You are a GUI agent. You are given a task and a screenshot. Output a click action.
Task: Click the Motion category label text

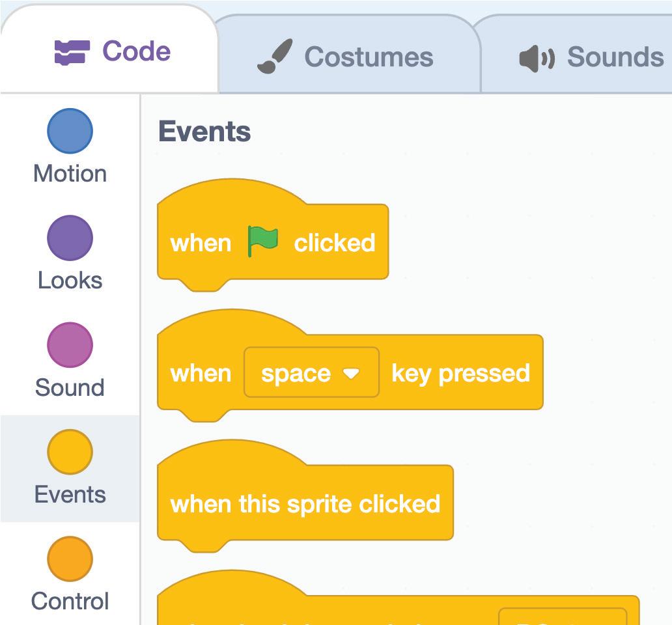70,174
